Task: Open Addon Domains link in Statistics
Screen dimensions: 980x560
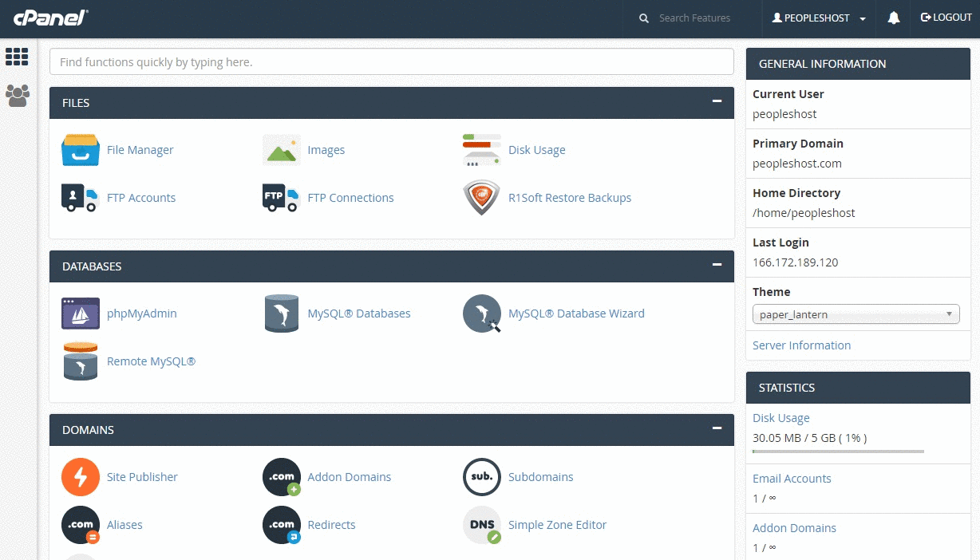Action: click(795, 528)
